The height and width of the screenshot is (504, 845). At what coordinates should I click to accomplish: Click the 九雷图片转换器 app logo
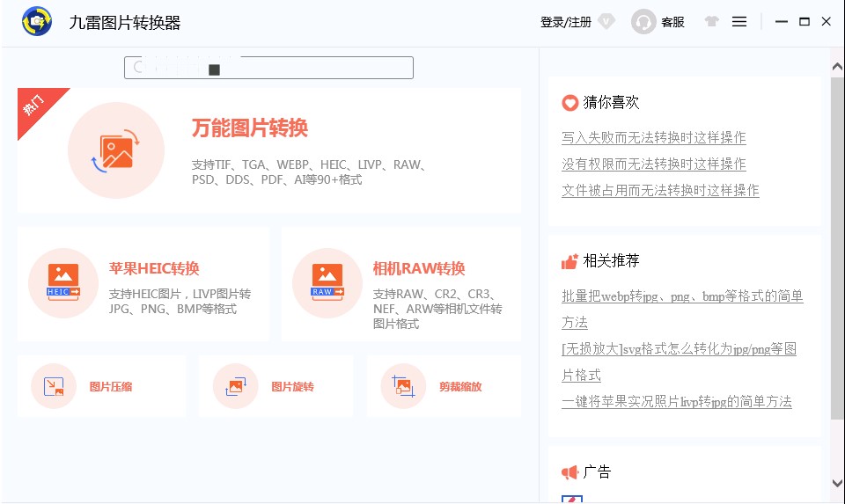point(37,21)
